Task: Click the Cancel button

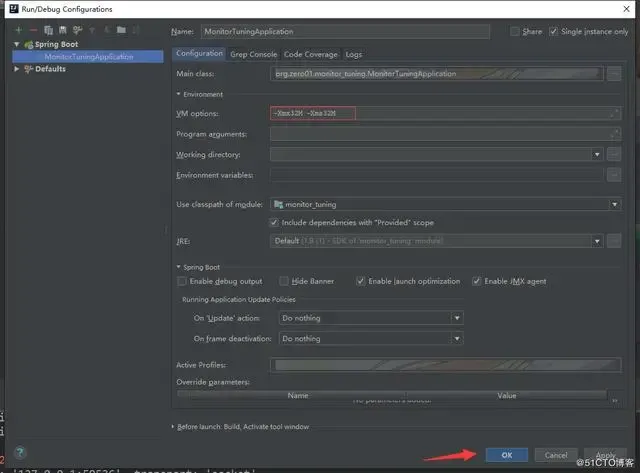Action: click(556, 455)
